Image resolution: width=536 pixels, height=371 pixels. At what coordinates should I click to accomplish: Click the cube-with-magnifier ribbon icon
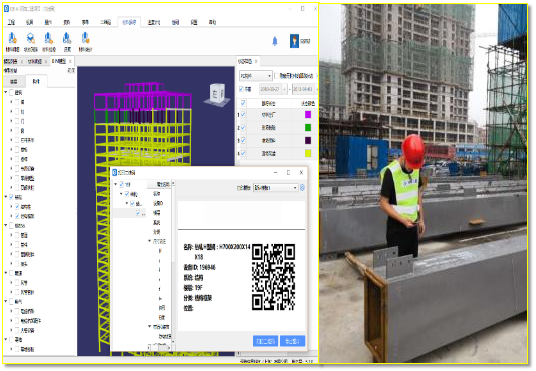31,38
